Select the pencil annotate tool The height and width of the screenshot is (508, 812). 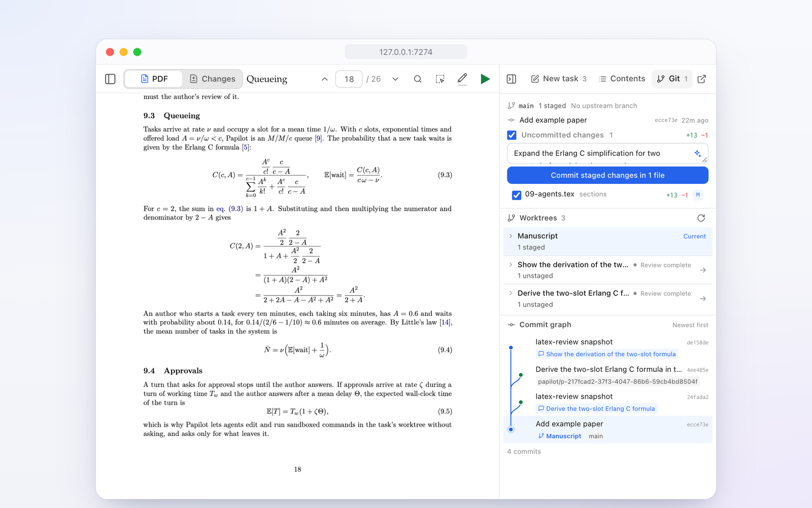[462, 79]
